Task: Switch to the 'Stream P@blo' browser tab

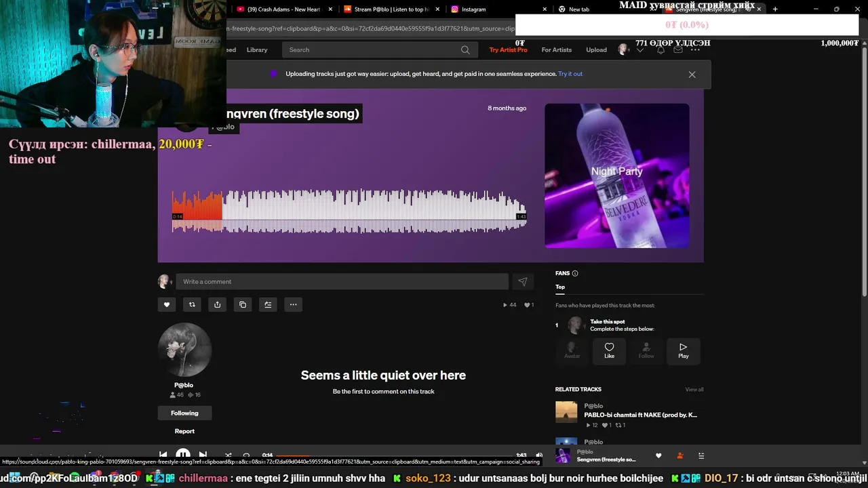Action: [x=391, y=9]
